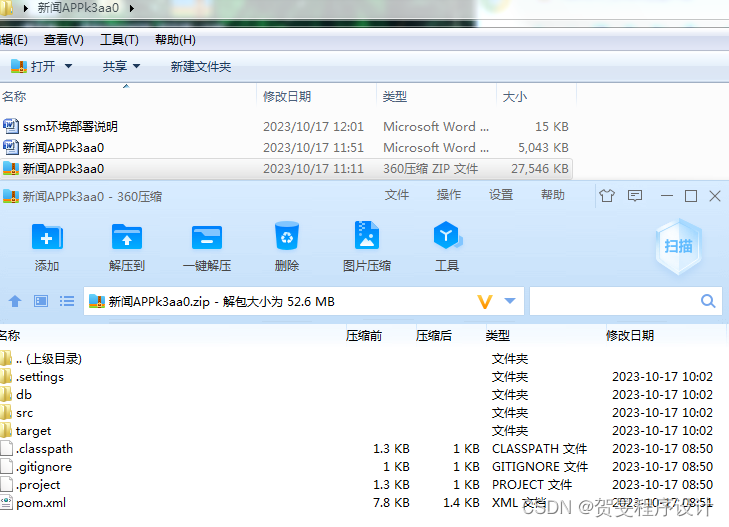729x527 pixels.
Task: Open the 查看(V) menu in Explorer
Action: pyautogui.click(x=63, y=40)
